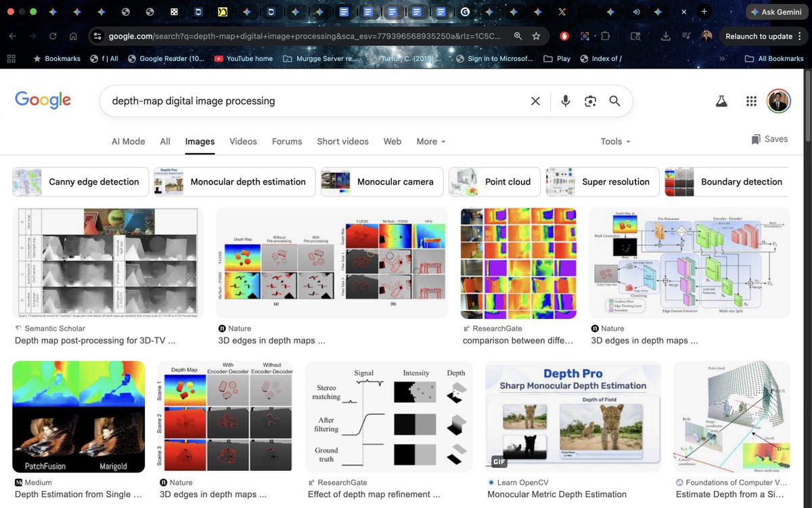812x508 pixels.
Task: Open the Google Reader bookmark
Action: tap(166, 58)
